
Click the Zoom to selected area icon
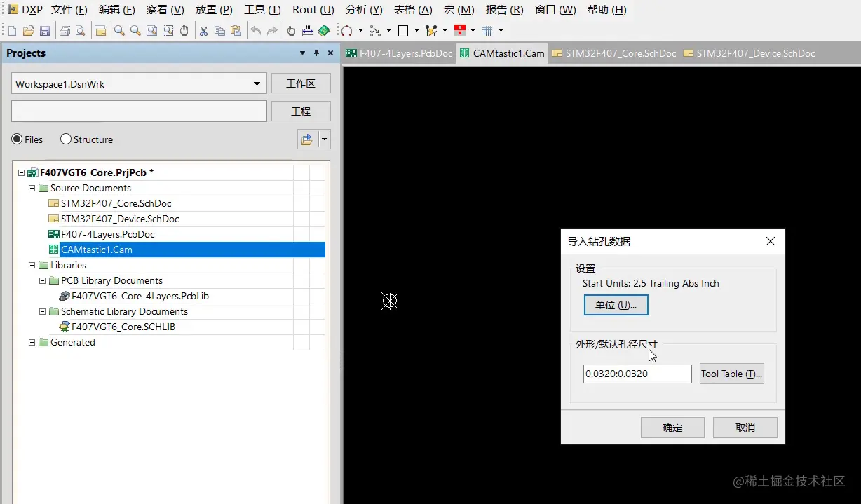point(168,31)
